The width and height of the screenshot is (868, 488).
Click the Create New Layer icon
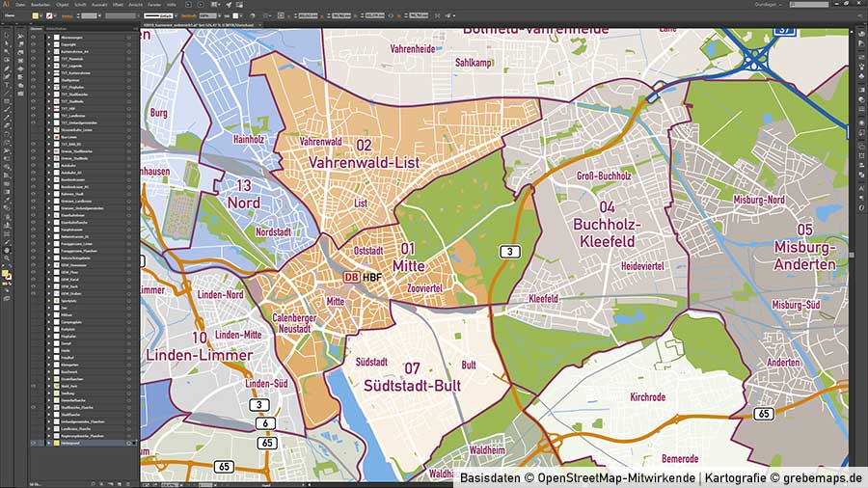point(120,483)
